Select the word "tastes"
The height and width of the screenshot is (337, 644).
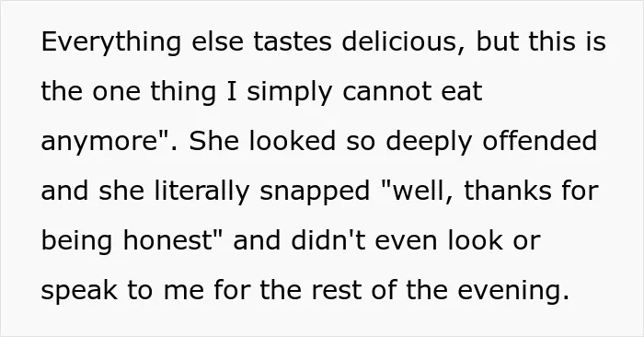point(292,42)
